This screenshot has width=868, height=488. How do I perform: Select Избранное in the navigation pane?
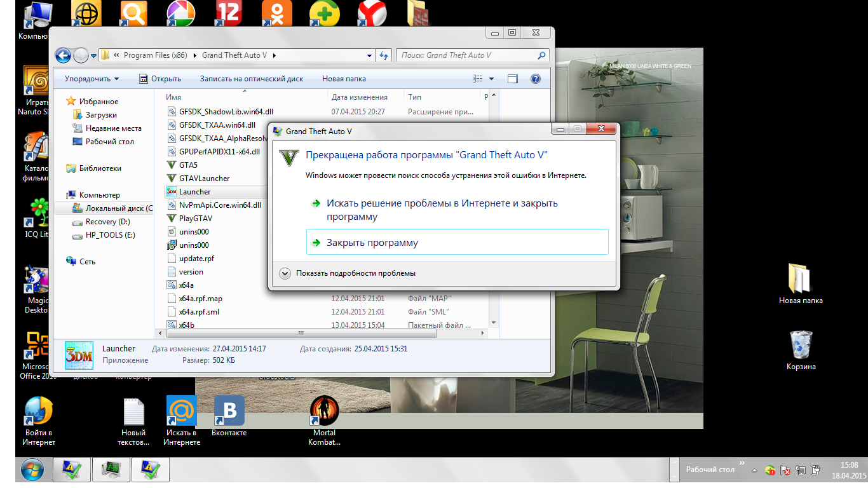93,102
